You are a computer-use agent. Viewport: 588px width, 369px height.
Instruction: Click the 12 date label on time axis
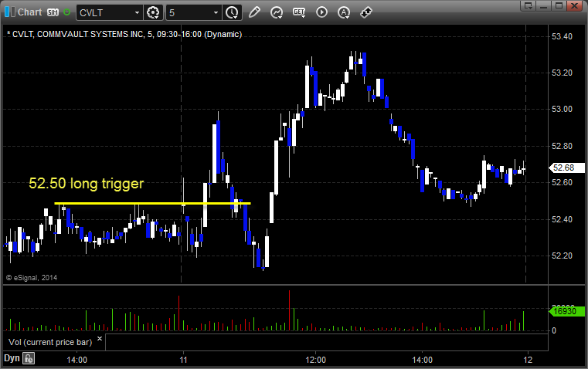[528, 360]
